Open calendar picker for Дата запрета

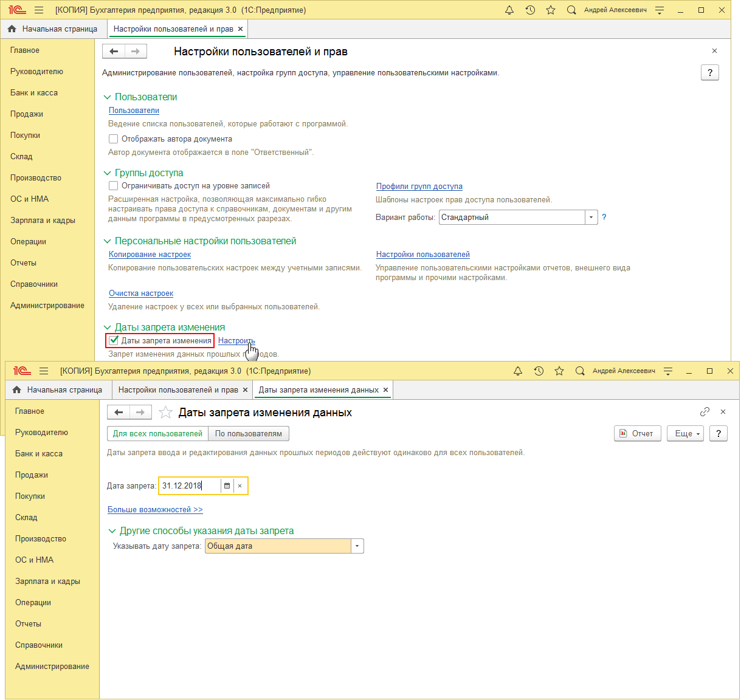[227, 486]
